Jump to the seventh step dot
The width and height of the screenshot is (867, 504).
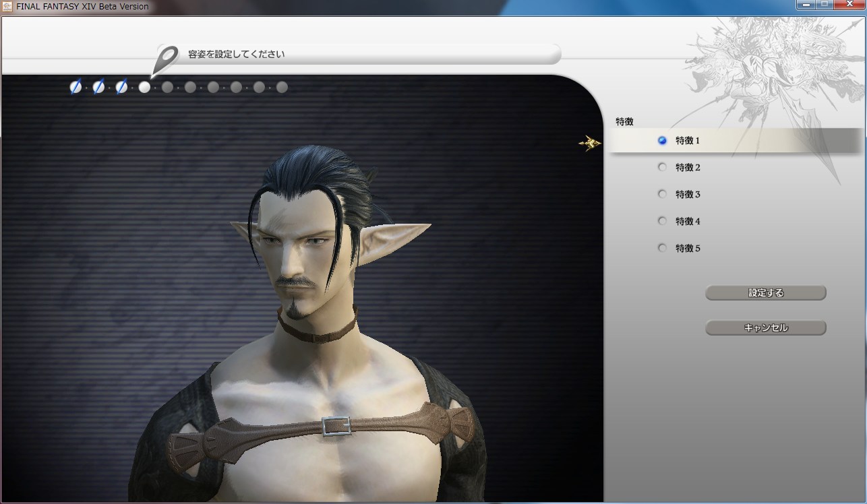coord(213,87)
